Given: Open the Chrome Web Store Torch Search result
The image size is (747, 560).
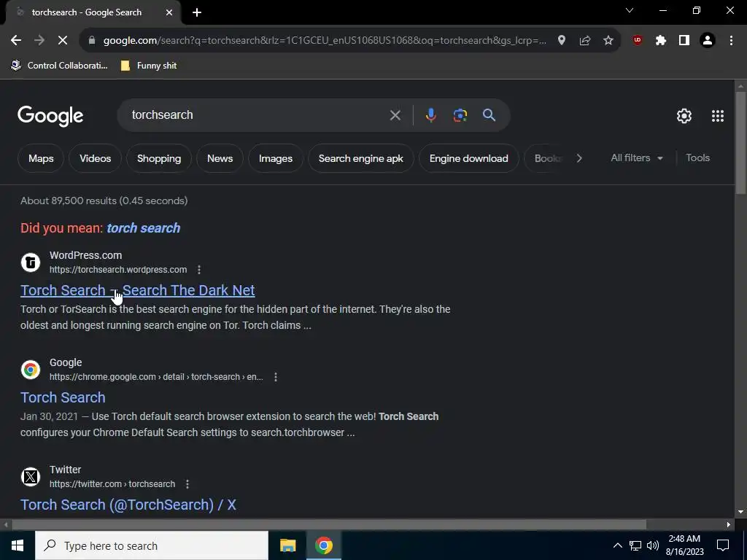Looking at the screenshot, I should 63,397.
